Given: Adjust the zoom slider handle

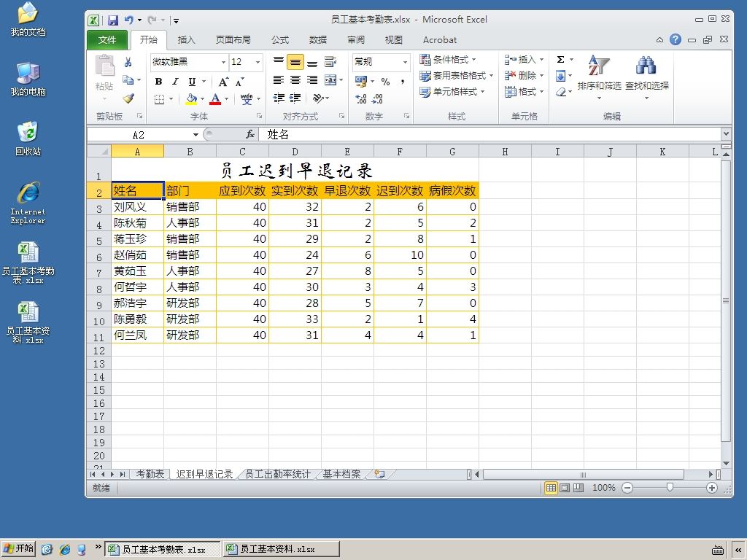Looking at the screenshot, I should (670, 487).
